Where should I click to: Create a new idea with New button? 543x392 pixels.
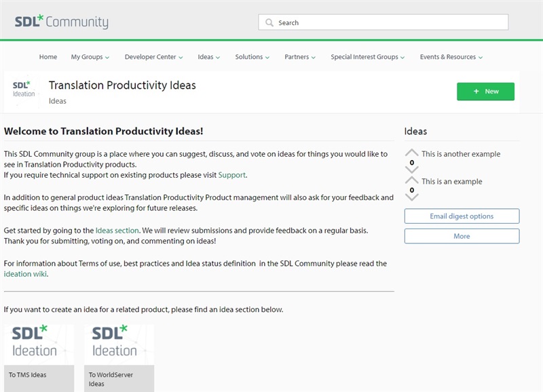[x=485, y=92]
